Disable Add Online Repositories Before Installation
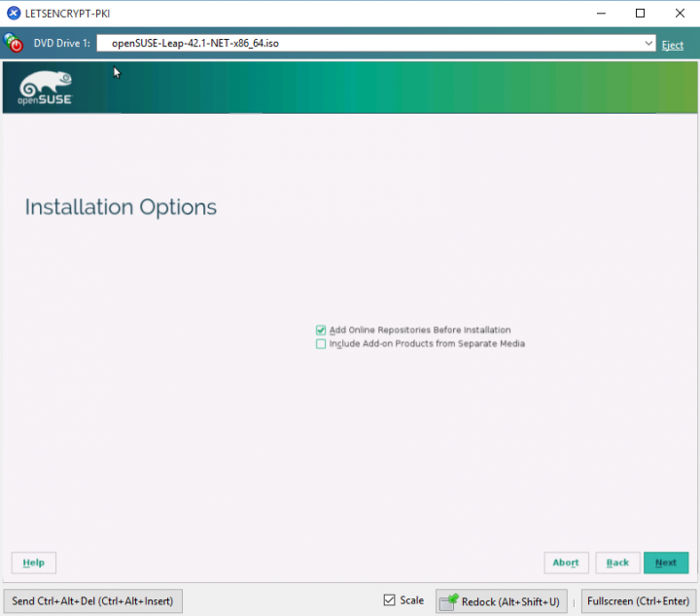The image size is (700, 616). click(321, 330)
